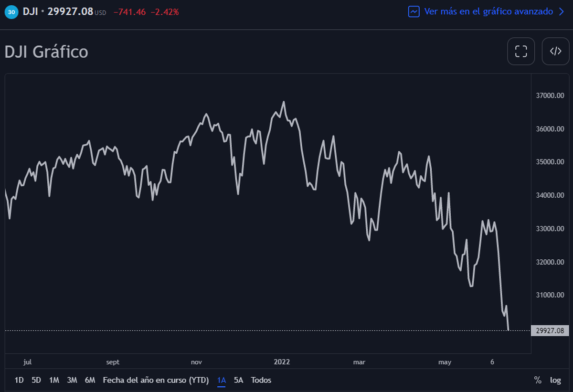Select the 3M time range
The height and width of the screenshot is (392, 573).
point(72,380)
